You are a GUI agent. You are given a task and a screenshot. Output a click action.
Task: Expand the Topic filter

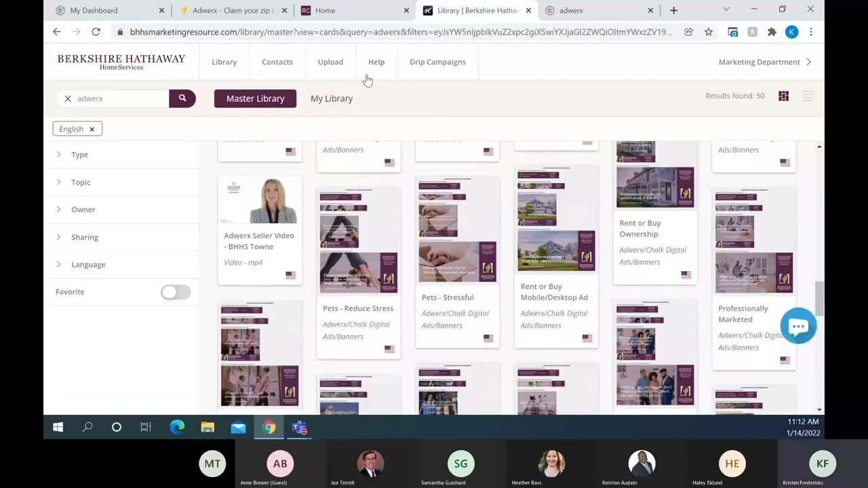click(x=81, y=182)
